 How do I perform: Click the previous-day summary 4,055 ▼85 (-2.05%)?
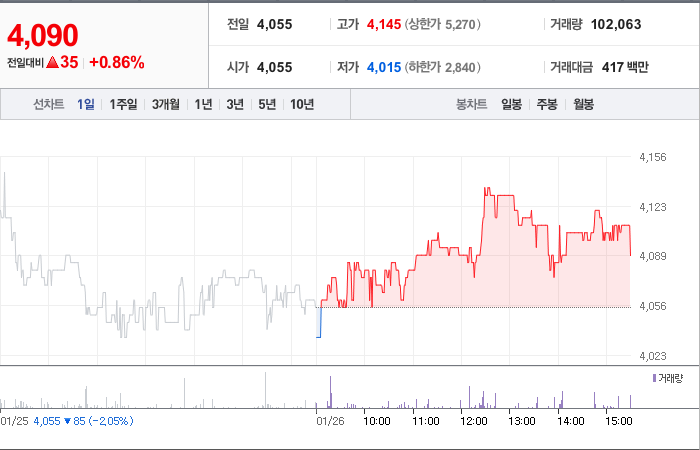tap(83, 421)
